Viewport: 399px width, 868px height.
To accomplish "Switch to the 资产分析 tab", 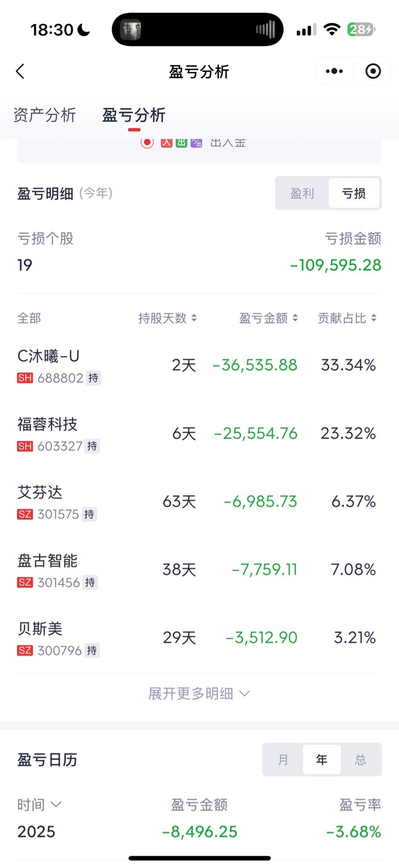I will click(45, 115).
